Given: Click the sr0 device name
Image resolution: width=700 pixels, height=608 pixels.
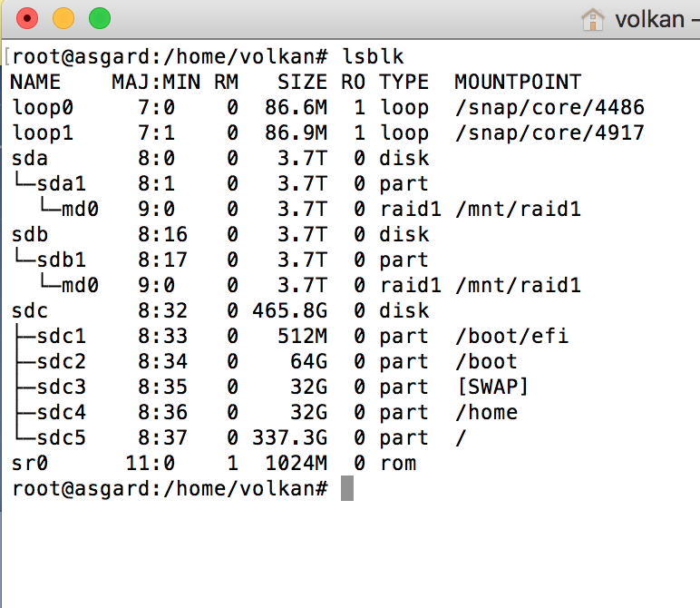Looking at the screenshot, I should [x=28, y=464].
